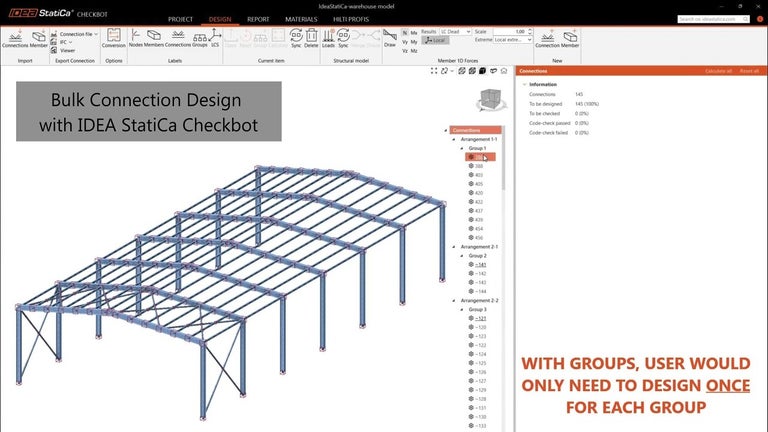Enable the N force component
768x432 pixels.
(x=405, y=33)
